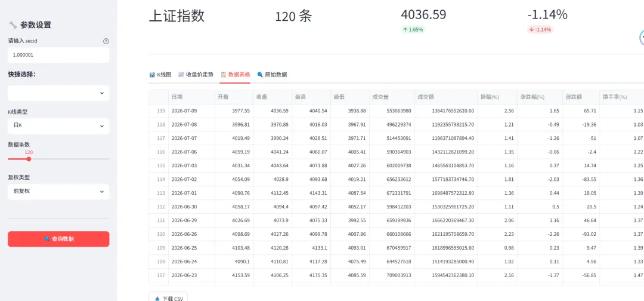
Task: Select the date cell 2026-06-30
Action: click(x=191, y=207)
